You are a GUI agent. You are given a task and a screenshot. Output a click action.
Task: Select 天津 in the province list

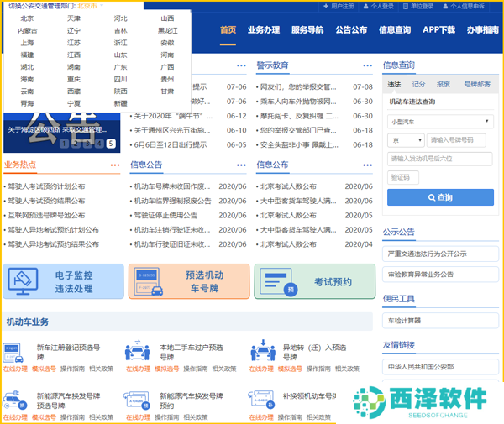pyautogui.click(x=74, y=18)
